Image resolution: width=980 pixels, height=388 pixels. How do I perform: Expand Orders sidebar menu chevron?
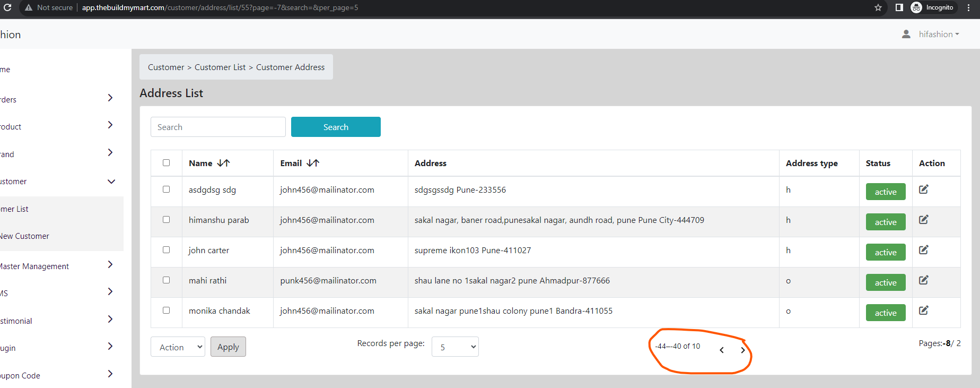[x=110, y=98]
